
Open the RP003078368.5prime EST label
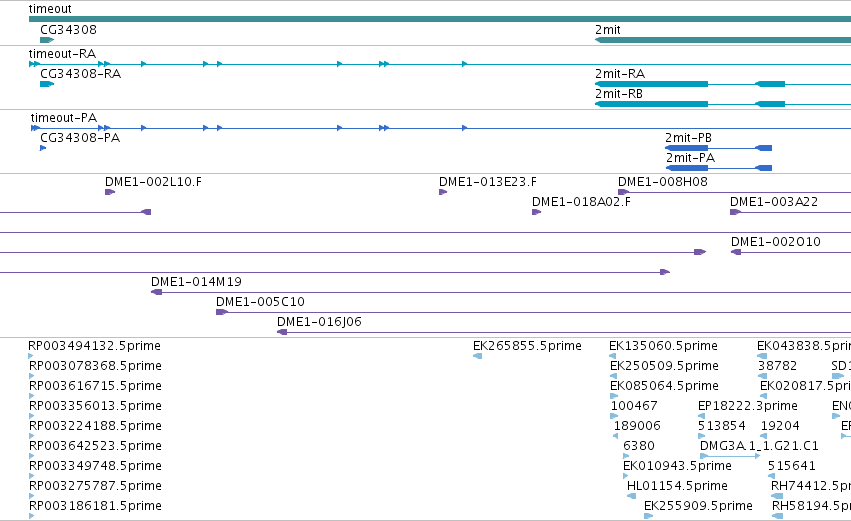95,366
